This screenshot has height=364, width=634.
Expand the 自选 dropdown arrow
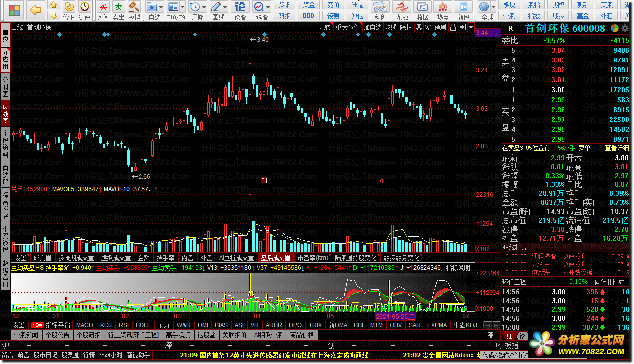pyautogui.click(x=162, y=7)
